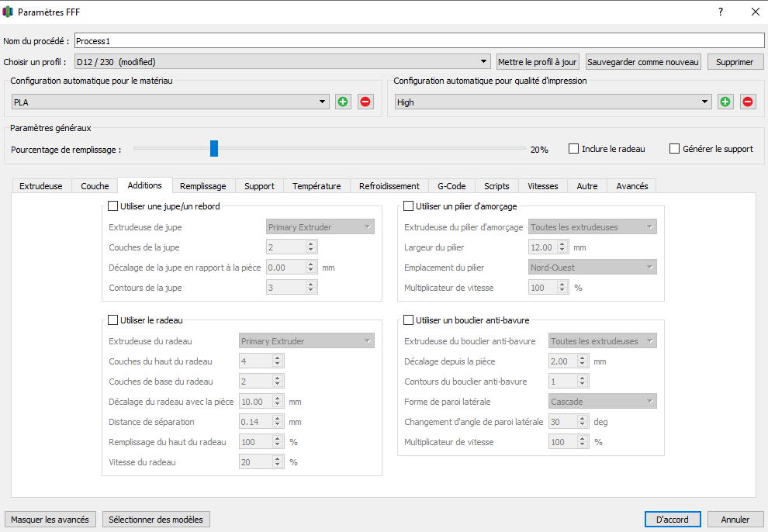The width and height of the screenshot is (768, 532).
Task: Click 'Mettre le profil à jour' button
Action: coord(538,62)
